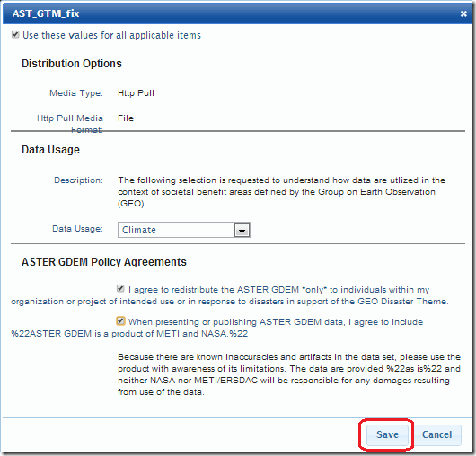The image size is (476, 456).
Task: Click the Distribution Options heading
Action: pos(72,64)
